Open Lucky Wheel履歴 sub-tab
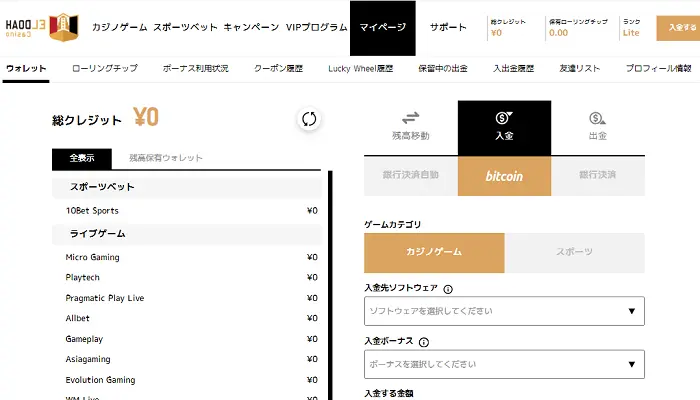700x400 pixels. pos(361,68)
